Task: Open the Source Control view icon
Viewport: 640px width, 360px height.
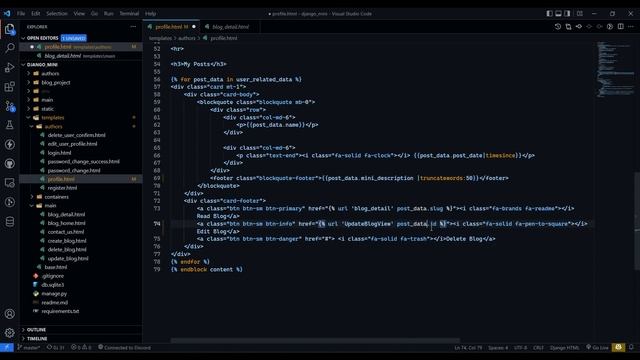Action: (9, 106)
